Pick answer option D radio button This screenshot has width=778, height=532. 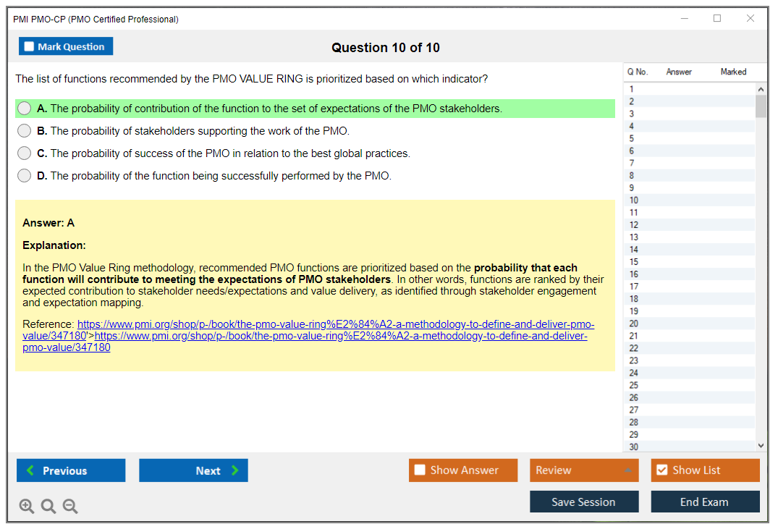[x=25, y=176]
